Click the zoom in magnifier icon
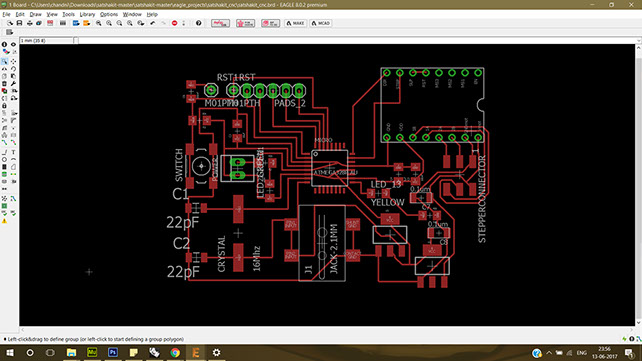The height and width of the screenshot is (361, 642). pyautogui.click(x=109, y=23)
